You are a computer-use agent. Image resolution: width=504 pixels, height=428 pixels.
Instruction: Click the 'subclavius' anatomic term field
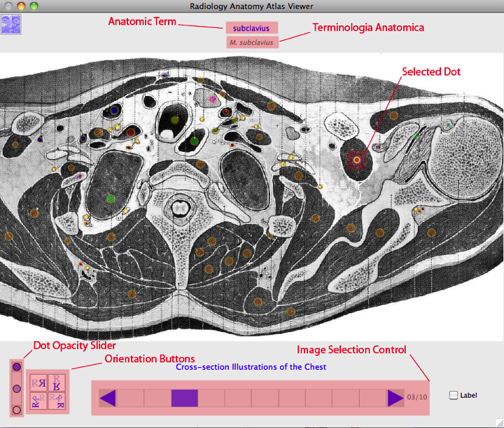point(251,28)
